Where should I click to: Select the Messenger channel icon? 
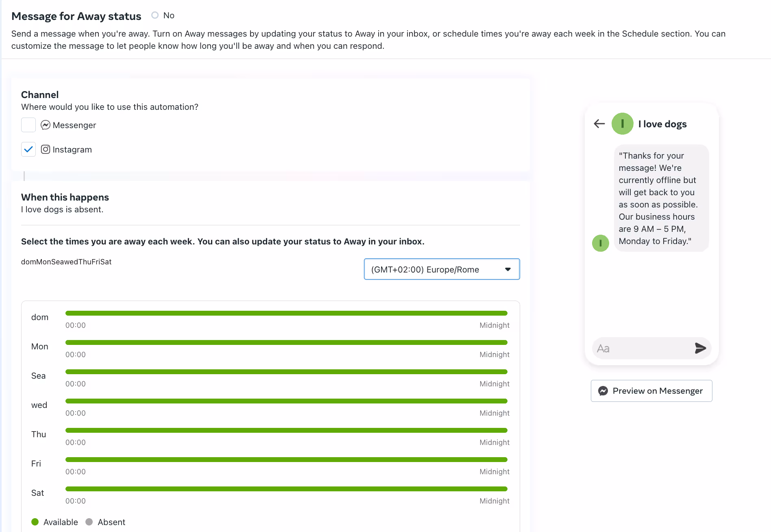pos(46,125)
